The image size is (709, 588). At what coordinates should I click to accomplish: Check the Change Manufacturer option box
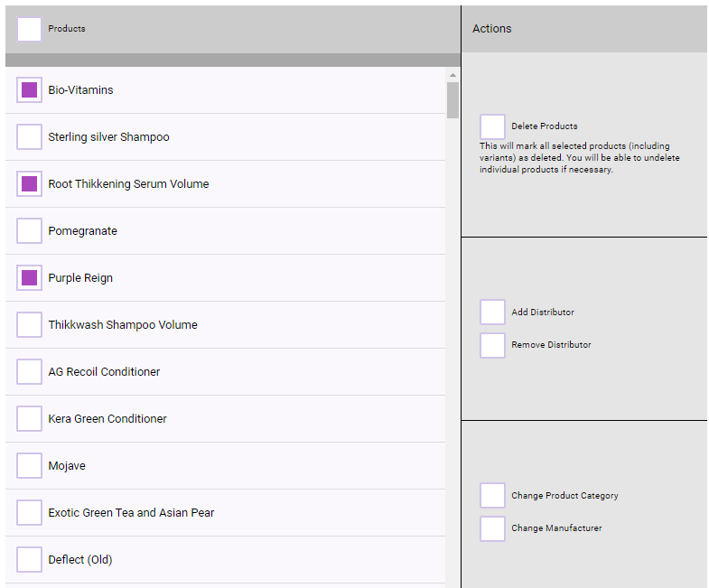tap(492, 528)
